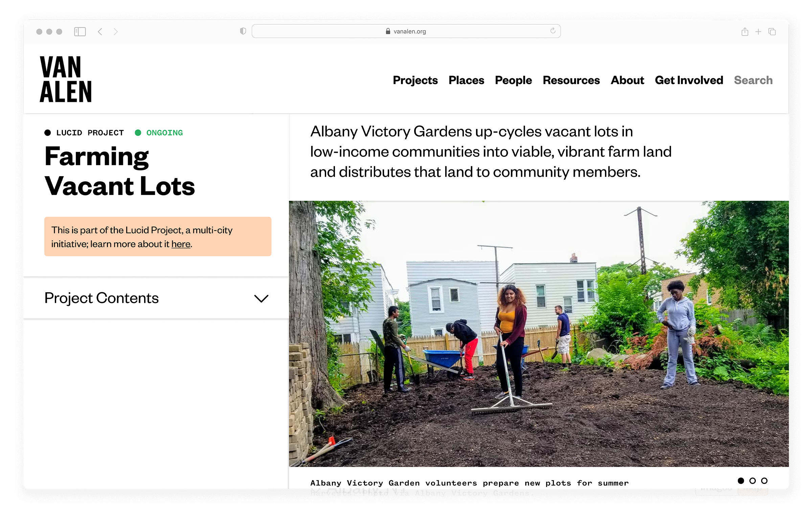
Task: Toggle the Safari sidebar icon
Action: point(80,31)
